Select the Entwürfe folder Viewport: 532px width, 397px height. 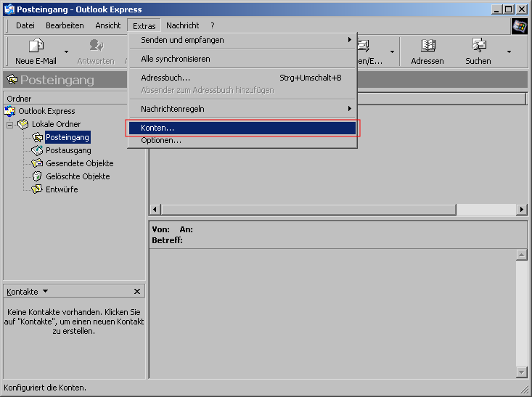click(x=62, y=189)
